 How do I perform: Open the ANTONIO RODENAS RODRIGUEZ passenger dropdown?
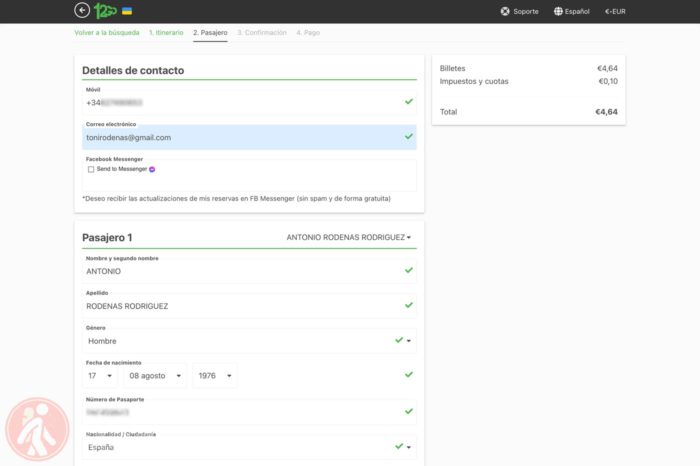(x=349, y=237)
